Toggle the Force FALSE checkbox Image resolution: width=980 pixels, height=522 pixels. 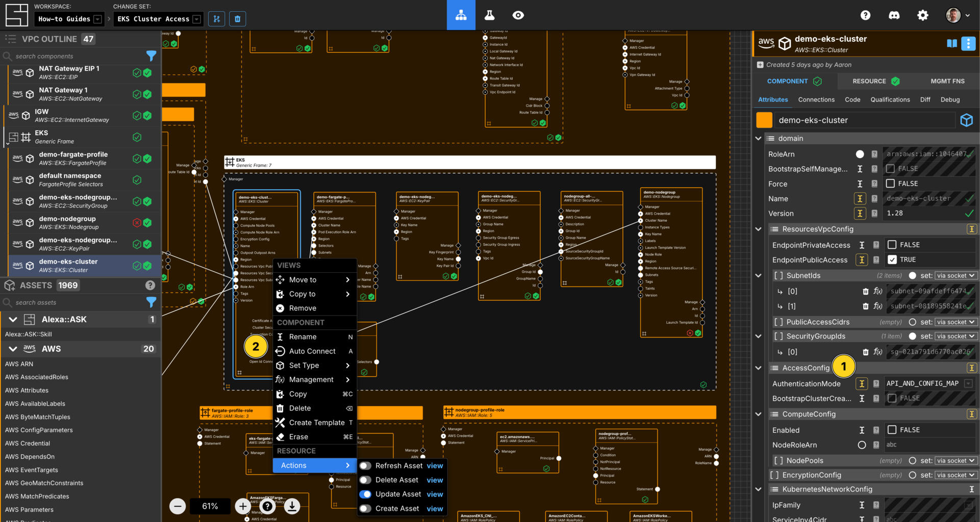890,184
